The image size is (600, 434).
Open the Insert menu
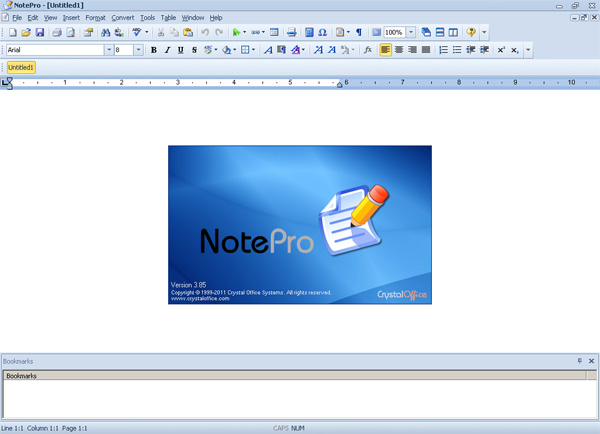(x=71, y=18)
